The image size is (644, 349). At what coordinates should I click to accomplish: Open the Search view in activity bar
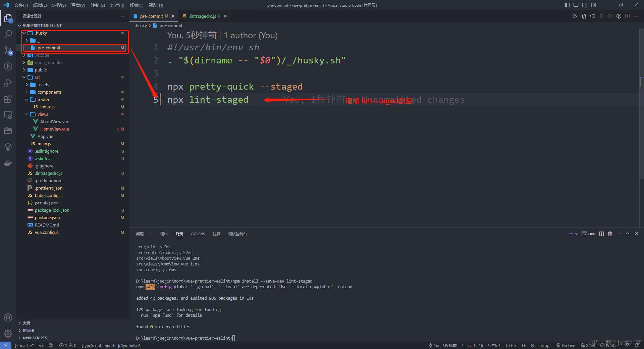(8, 34)
